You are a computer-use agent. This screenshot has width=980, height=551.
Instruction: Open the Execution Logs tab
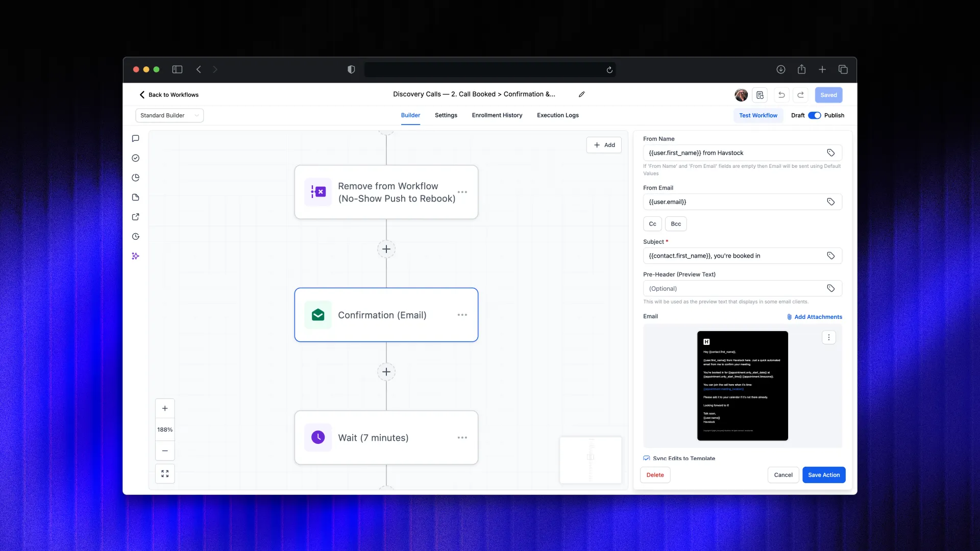(x=557, y=115)
